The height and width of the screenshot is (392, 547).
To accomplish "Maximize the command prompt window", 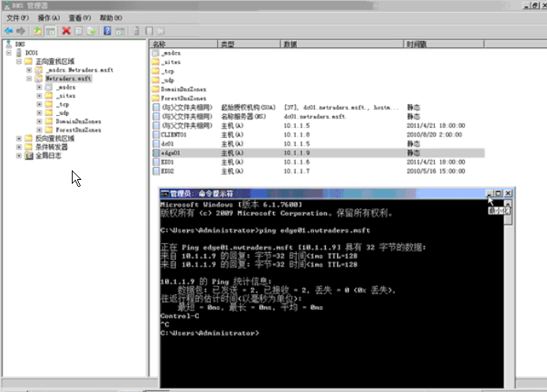I will click(499, 193).
